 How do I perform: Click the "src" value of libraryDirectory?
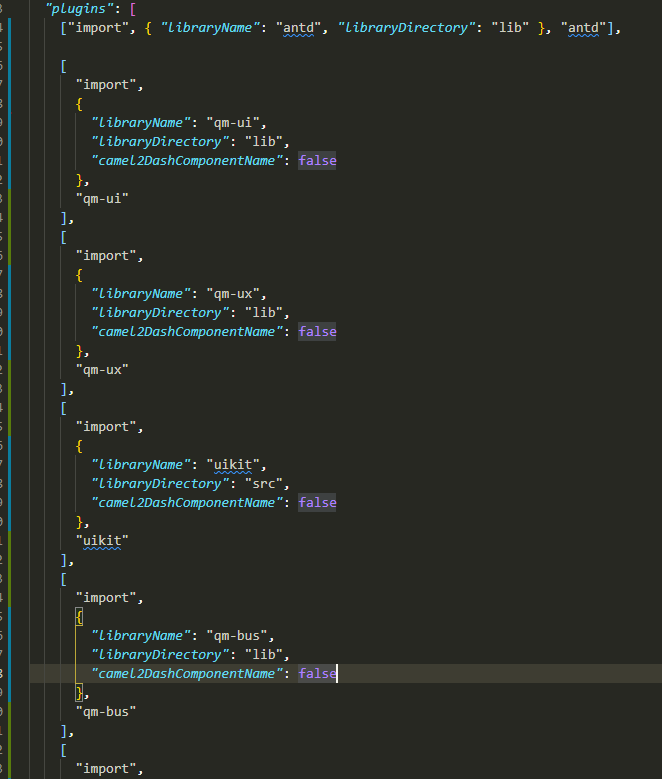coord(263,483)
